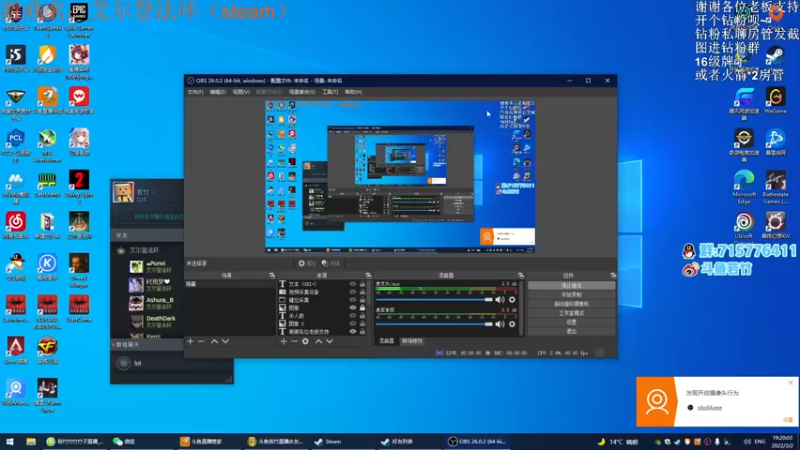Move source up in Sources toolbar
The width and height of the screenshot is (800, 450).
click(318, 341)
